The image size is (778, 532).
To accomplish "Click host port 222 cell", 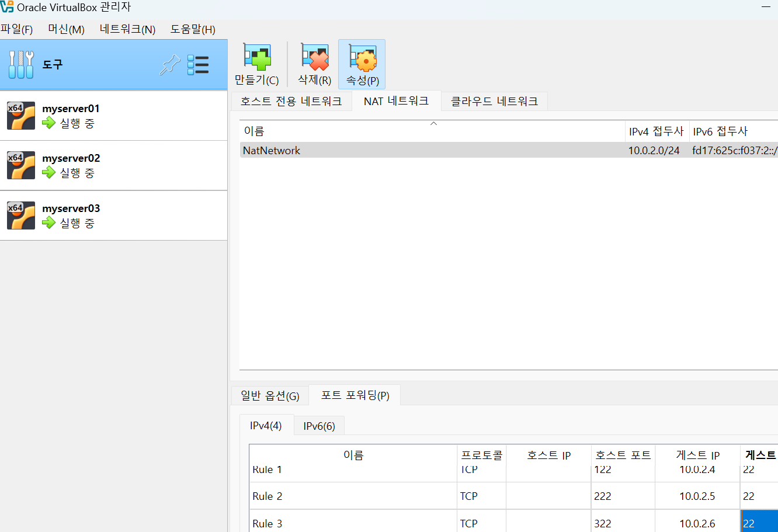I will 623,496.
